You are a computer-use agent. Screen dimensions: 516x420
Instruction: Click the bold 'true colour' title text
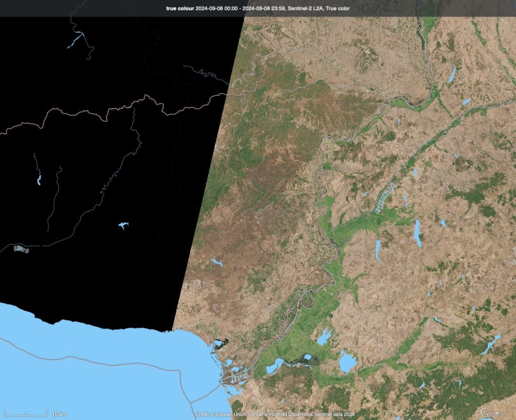178,8
